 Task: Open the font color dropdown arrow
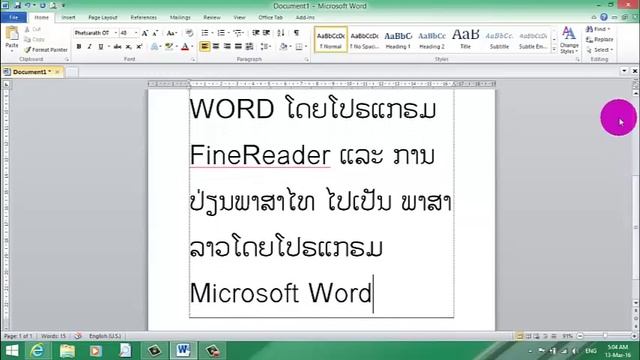(x=192, y=47)
